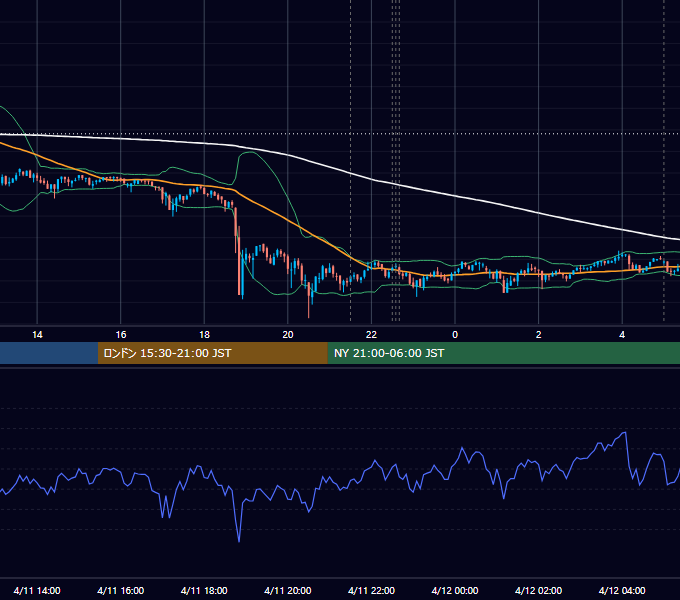Click the 2 hour axis label
This screenshot has height=600, width=680.
[x=539, y=335]
